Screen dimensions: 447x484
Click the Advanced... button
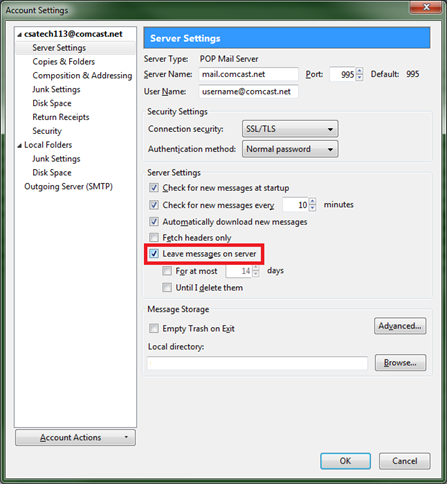[400, 326]
